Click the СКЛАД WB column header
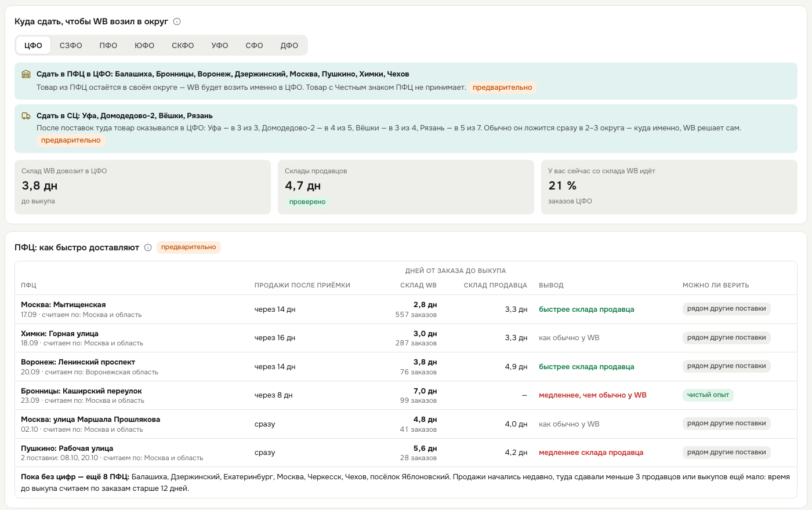Image resolution: width=812 pixels, height=510 pixels. 418,285
